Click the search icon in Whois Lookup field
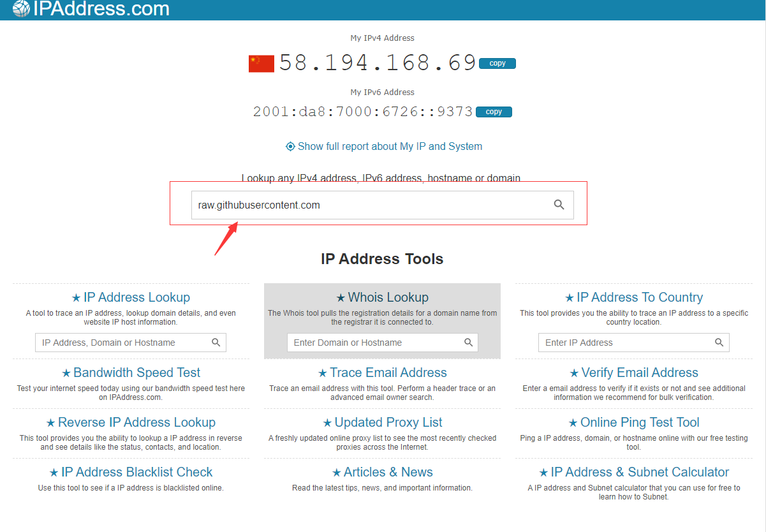This screenshot has height=532, width=766. click(468, 343)
